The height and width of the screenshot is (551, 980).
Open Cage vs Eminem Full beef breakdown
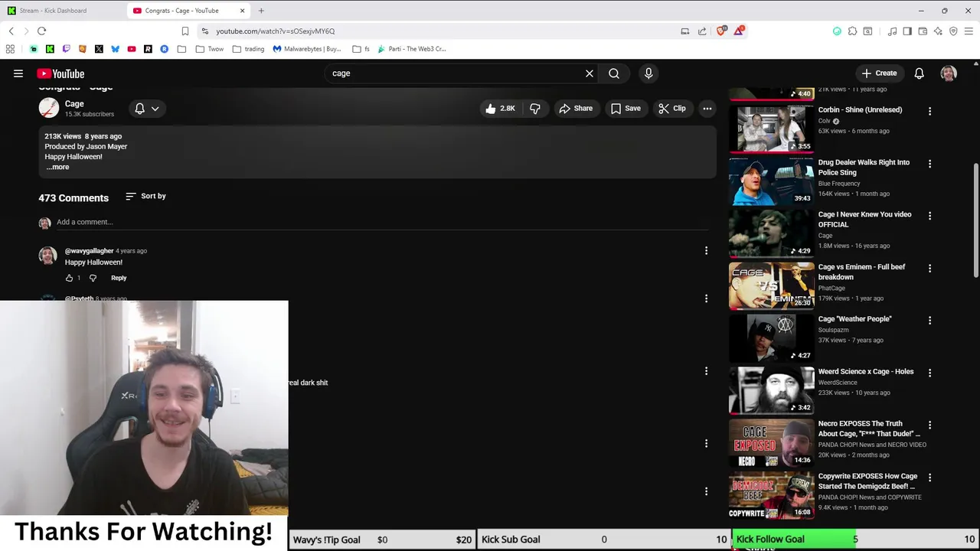point(861,272)
